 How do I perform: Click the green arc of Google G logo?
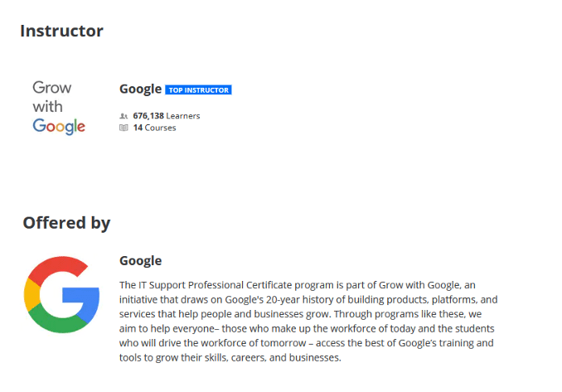pyautogui.click(x=56, y=322)
